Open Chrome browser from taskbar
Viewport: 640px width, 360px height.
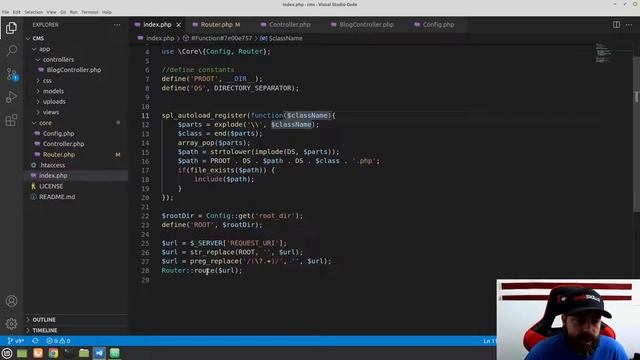pos(53,353)
